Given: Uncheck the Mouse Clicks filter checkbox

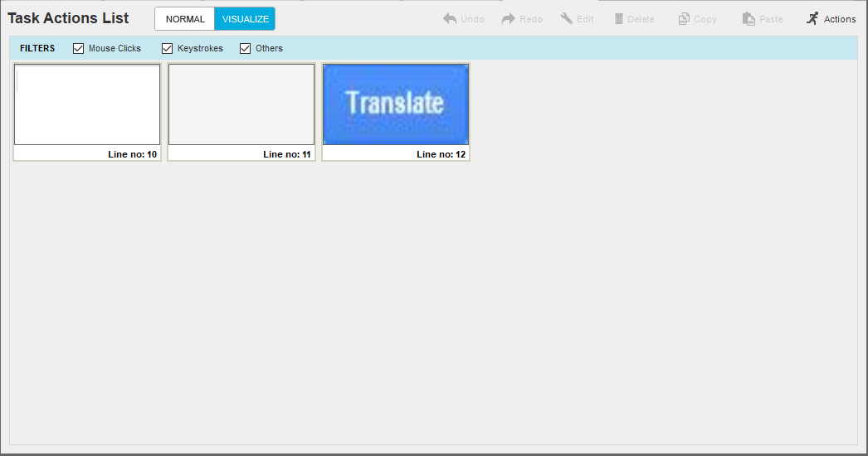Looking at the screenshot, I should pyautogui.click(x=78, y=49).
